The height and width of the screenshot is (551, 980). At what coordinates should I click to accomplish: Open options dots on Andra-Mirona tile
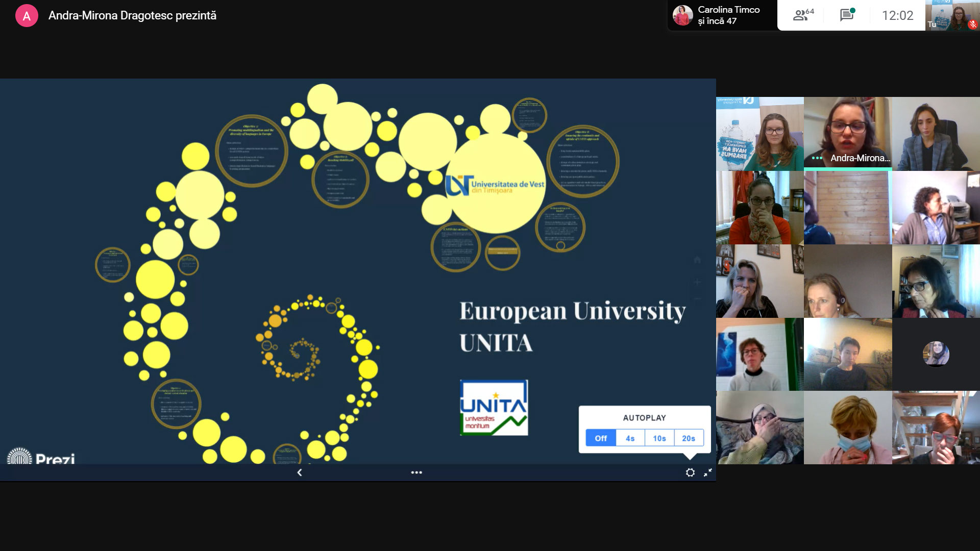click(817, 158)
